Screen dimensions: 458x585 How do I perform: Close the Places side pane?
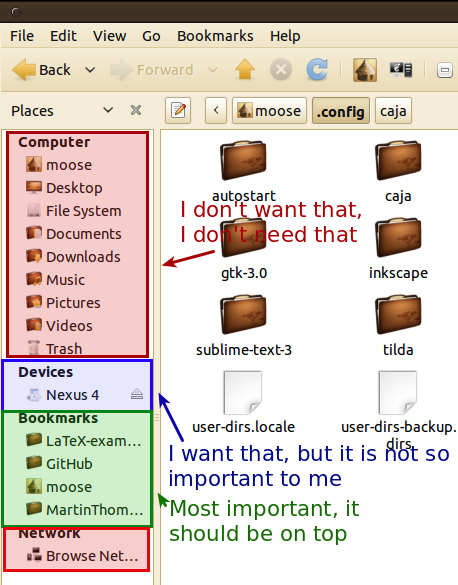pyautogui.click(x=136, y=110)
